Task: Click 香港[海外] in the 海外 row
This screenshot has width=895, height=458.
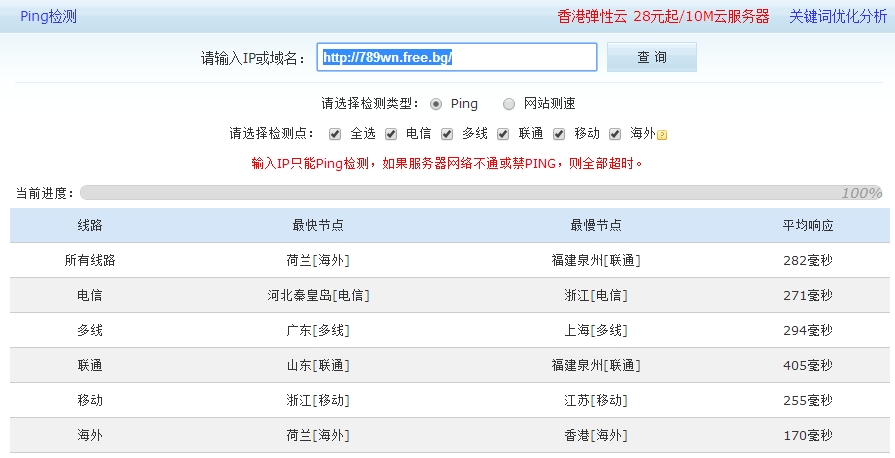Action: coord(596,435)
